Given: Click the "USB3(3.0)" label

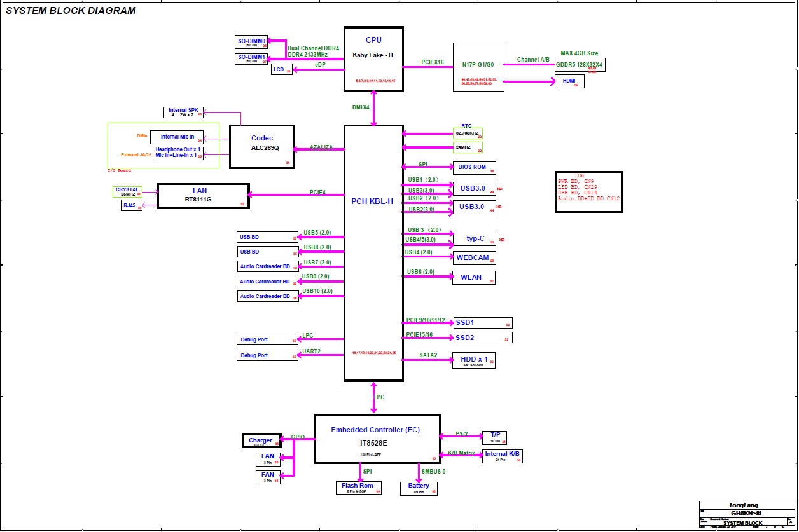Looking at the screenshot, I should 422,190.
